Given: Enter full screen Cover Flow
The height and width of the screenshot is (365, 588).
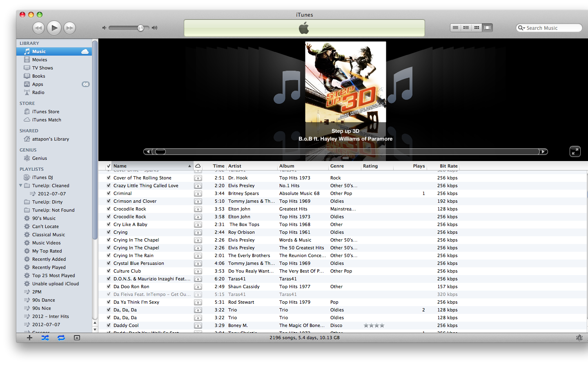Looking at the screenshot, I should pyautogui.click(x=575, y=152).
